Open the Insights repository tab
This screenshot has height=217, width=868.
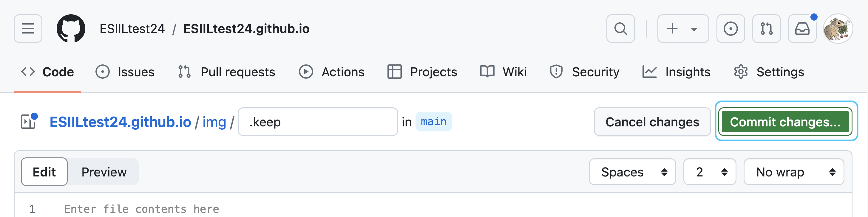[676, 72]
